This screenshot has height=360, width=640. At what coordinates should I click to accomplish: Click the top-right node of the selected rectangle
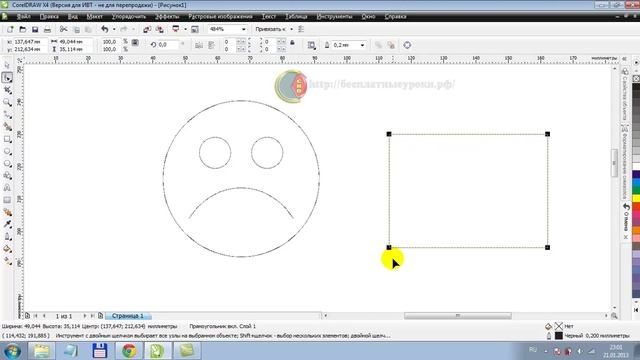click(547, 134)
